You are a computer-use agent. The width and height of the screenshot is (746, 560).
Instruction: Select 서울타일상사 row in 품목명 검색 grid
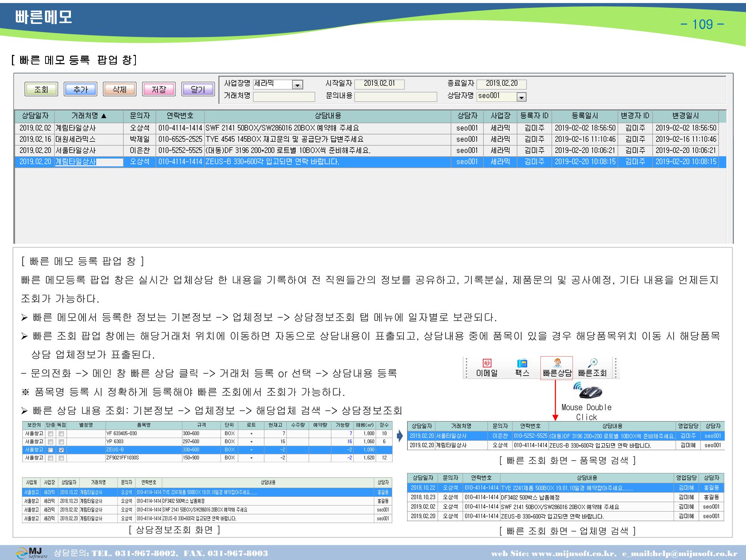coord(565,436)
